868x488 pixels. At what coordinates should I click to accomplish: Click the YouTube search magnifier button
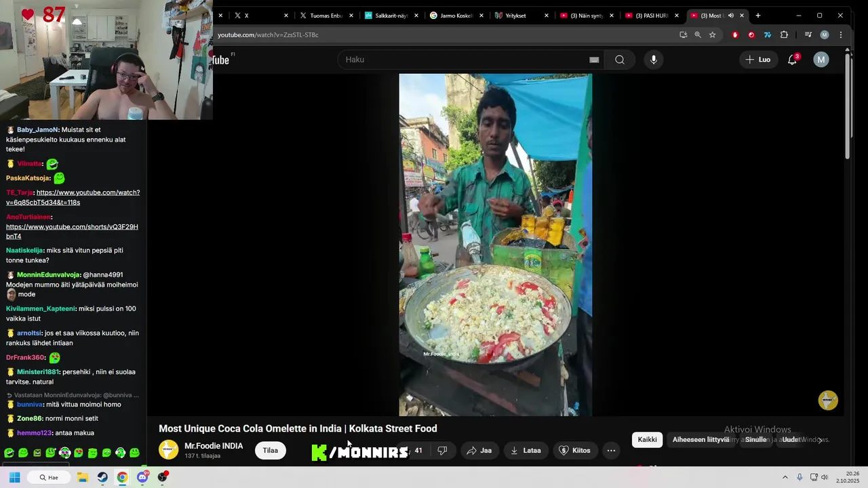[620, 60]
